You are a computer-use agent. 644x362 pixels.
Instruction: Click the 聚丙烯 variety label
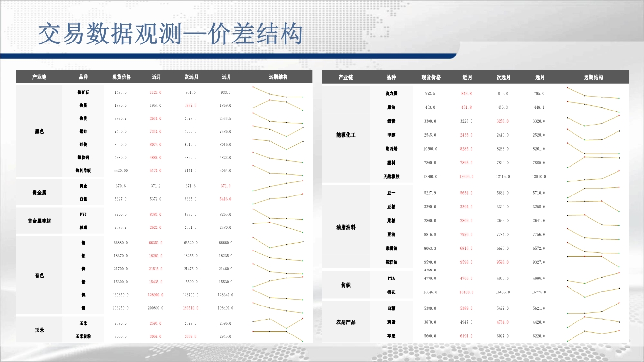click(391, 148)
